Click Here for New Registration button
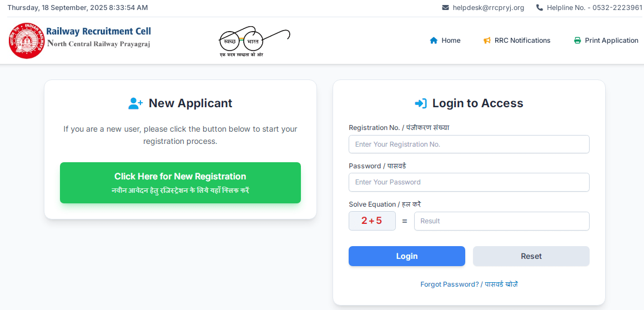The width and height of the screenshot is (644, 310). [180, 183]
